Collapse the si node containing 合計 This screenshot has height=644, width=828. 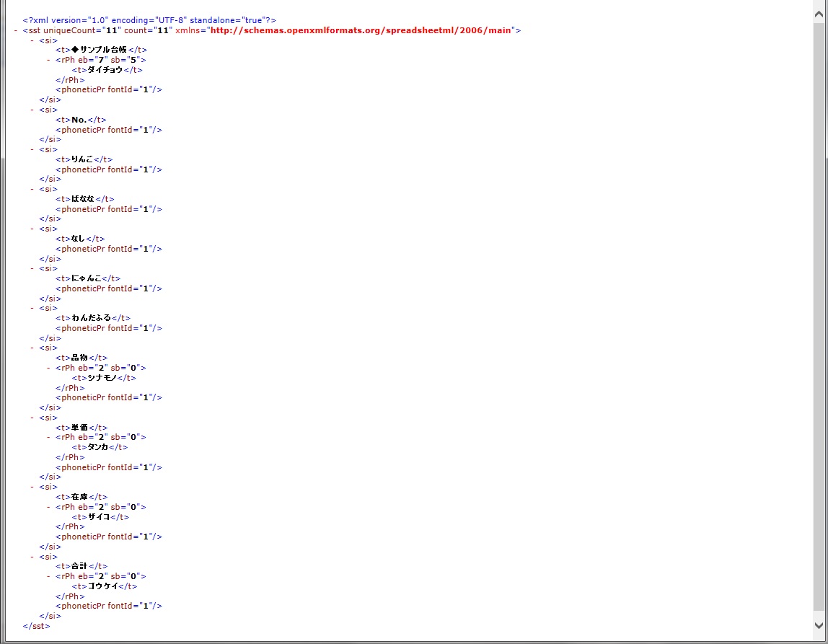pos(32,557)
